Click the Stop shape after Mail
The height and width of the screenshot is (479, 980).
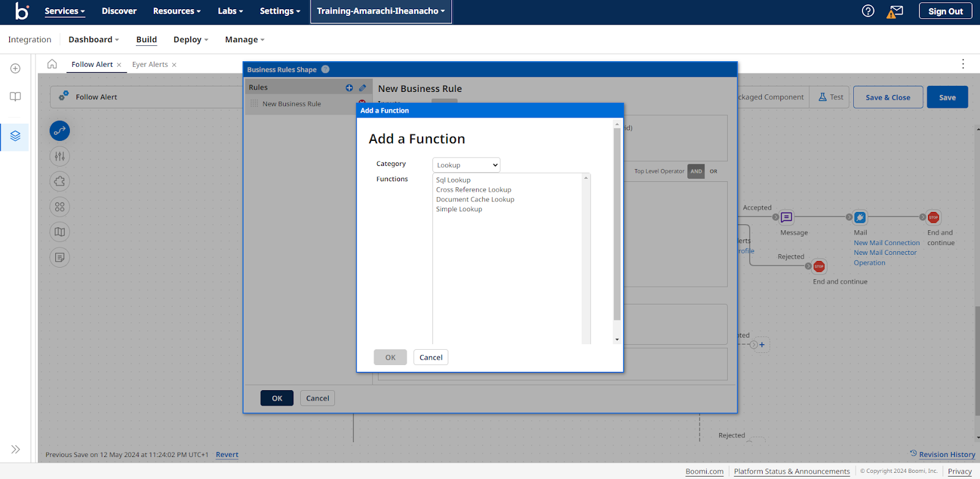pos(933,217)
